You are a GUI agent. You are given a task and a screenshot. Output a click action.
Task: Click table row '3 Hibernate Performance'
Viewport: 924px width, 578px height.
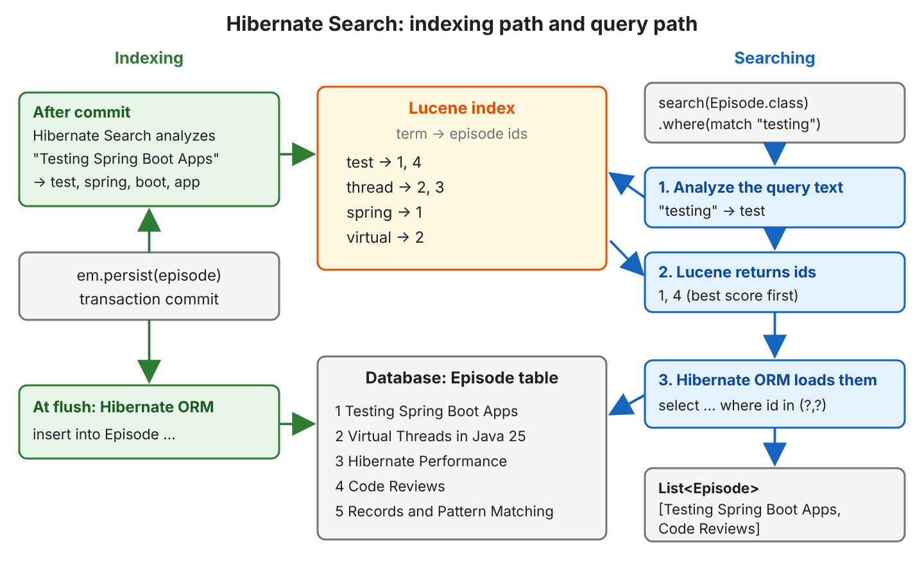point(421,461)
